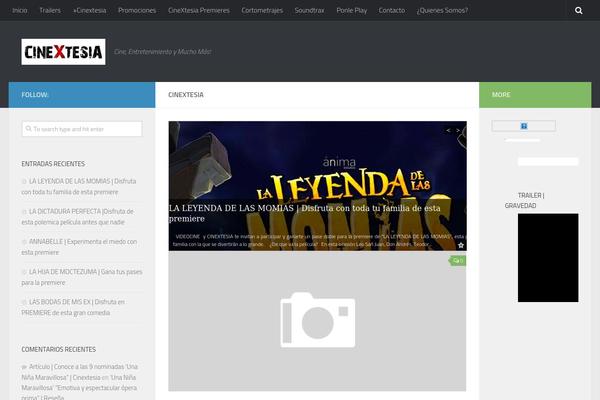
Task: Click the FOLLOW: sidebar header
Action: point(82,95)
